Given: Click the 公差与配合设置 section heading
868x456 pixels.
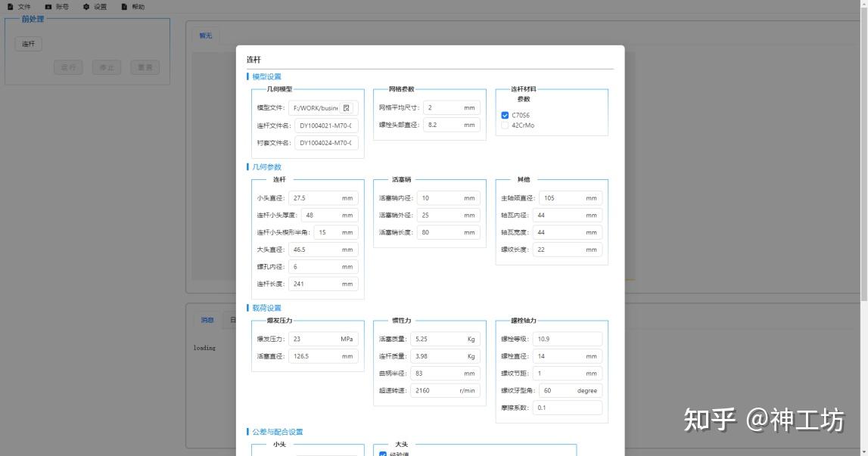Looking at the screenshot, I should [277, 433].
